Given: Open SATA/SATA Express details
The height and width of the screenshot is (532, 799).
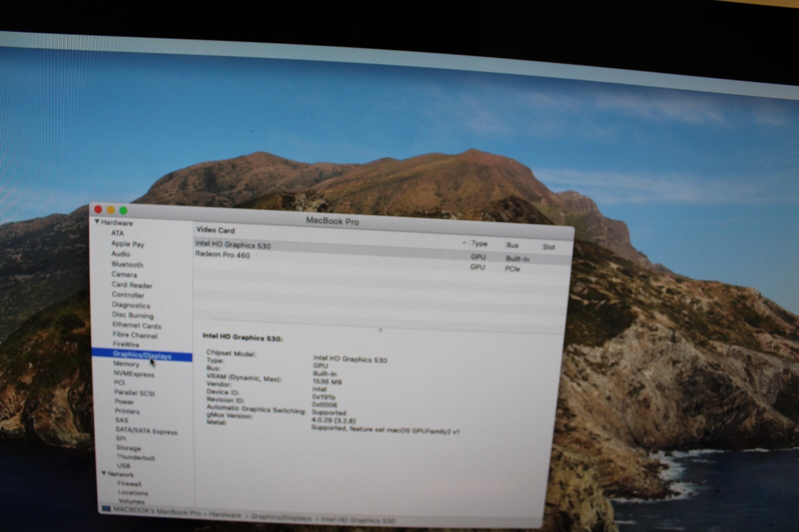Looking at the screenshot, I should point(146,431).
